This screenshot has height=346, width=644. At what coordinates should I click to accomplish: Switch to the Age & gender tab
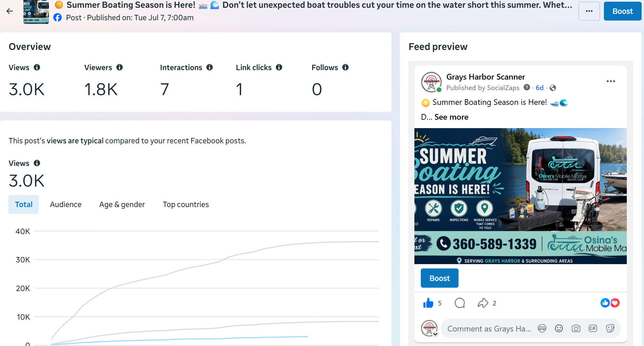[122, 204]
